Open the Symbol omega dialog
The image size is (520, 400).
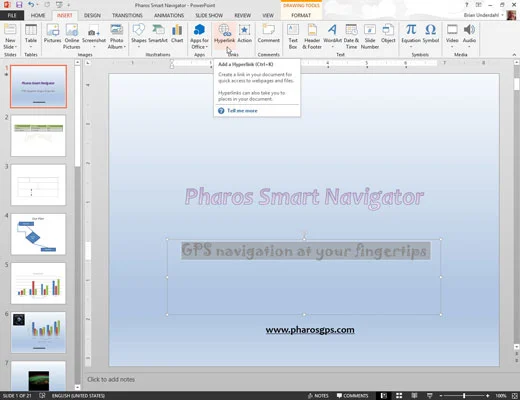pyautogui.click(x=431, y=33)
